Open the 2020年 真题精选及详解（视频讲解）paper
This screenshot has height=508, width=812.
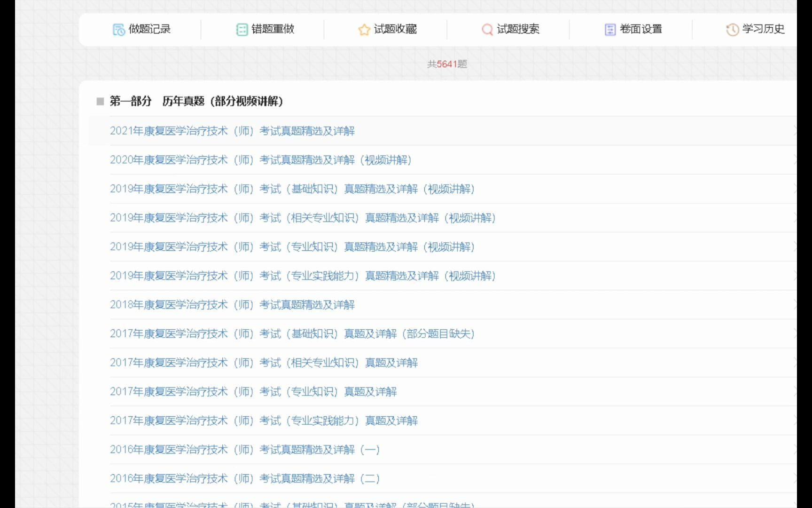pyautogui.click(x=261, y=160)
